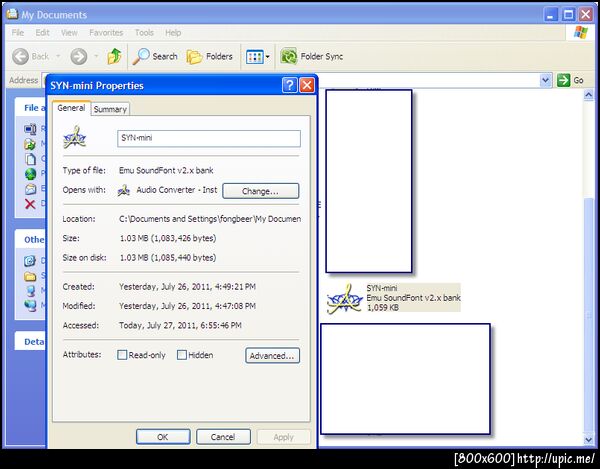Click the Go button arrow icon

pyautogui.click(x=563, y=80)
